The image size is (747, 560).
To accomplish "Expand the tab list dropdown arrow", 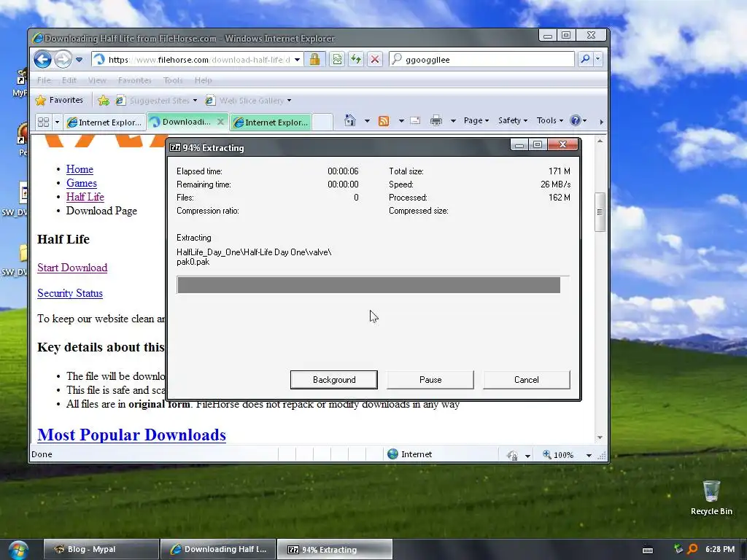I will (x=57, y=122).
